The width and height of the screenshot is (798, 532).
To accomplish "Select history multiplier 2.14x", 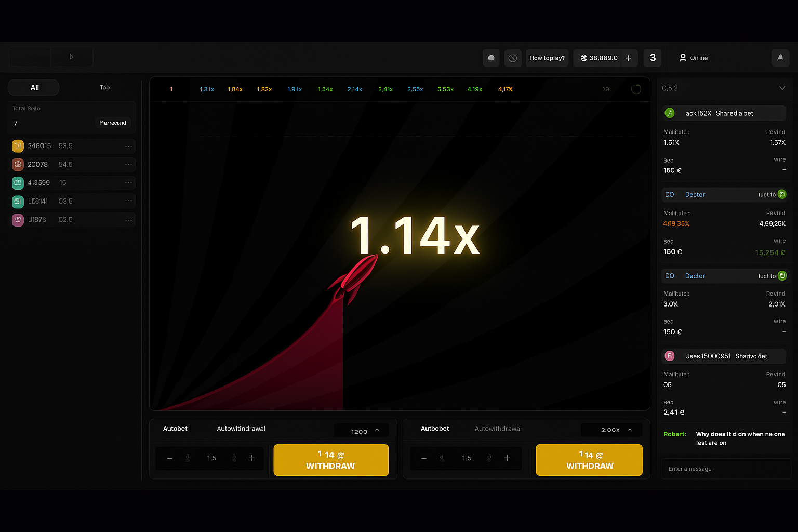I will 355,89.
